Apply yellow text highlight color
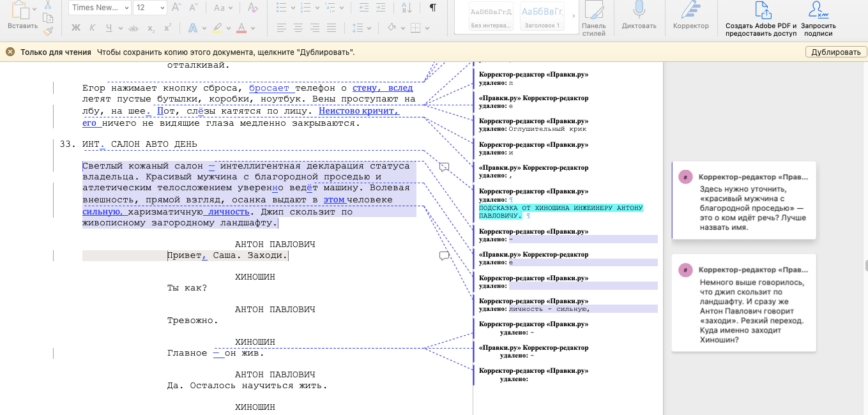Viewport: 868px width, 415px height. [217, 27]
